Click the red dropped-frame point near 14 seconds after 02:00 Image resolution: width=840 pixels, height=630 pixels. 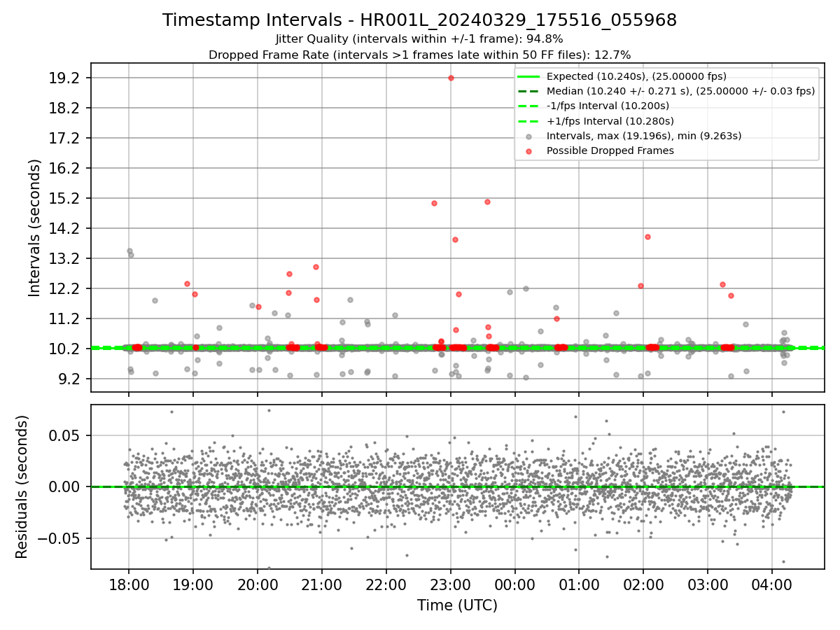[x=647, y=237]
